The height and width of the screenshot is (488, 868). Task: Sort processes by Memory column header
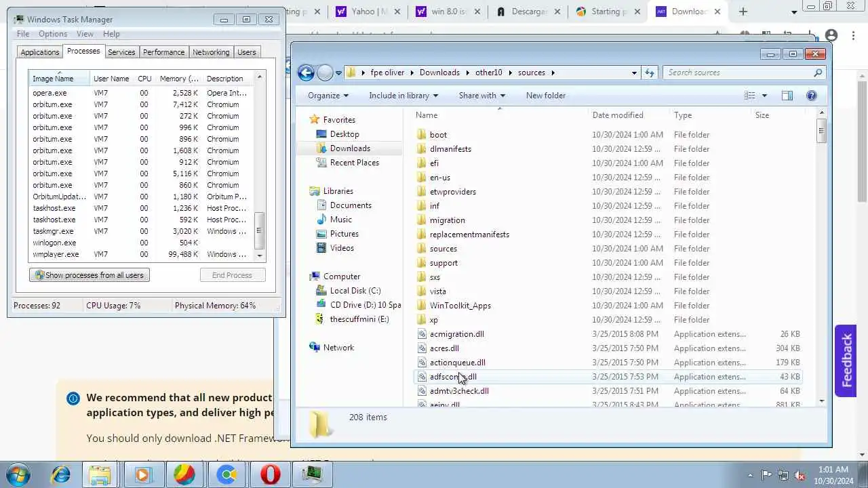point(179,79)
